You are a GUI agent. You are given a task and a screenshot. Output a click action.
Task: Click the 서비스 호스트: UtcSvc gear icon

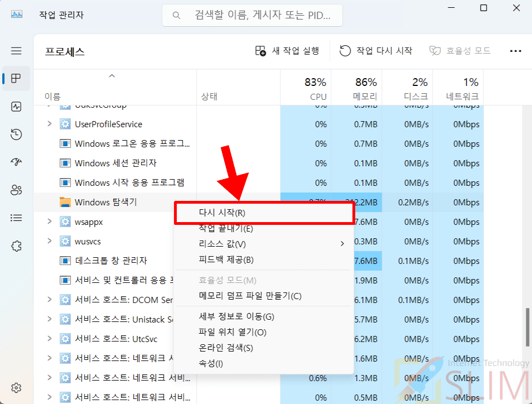[65, 339]
